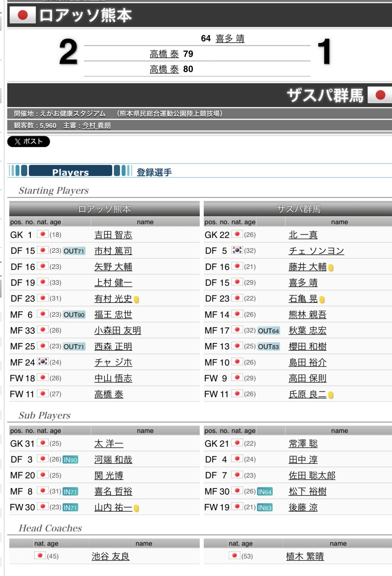This screenshot has height=576, width=392.
Task: Click 高橋 泰 on the 79th minute goal
Action: click(164, 54)
